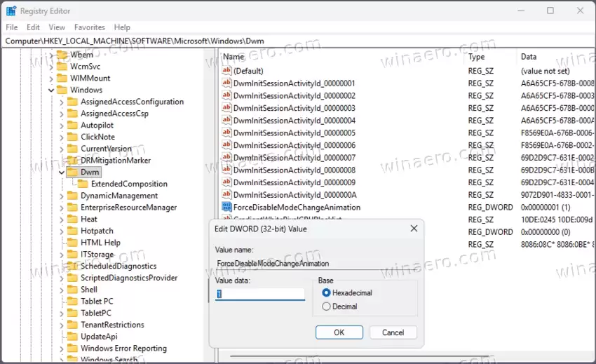Select the DwmInitSessionActivityId_00000002 value icon
This screenshot has height=364, width=596.
226,95
